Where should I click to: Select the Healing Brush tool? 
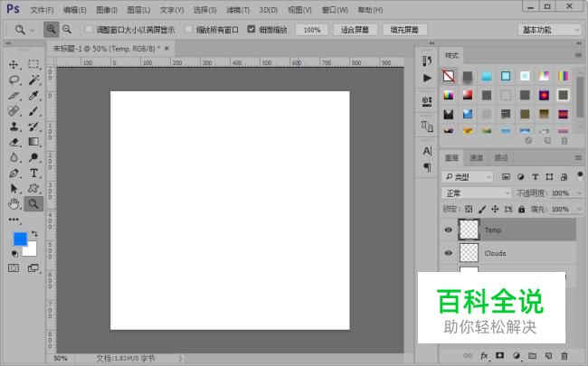14,111
